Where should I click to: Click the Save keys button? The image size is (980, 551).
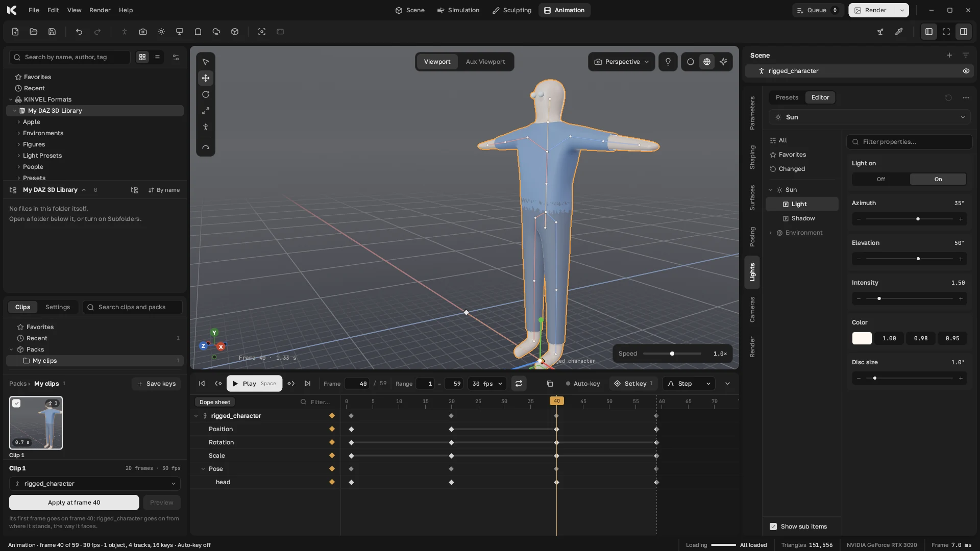156,384
